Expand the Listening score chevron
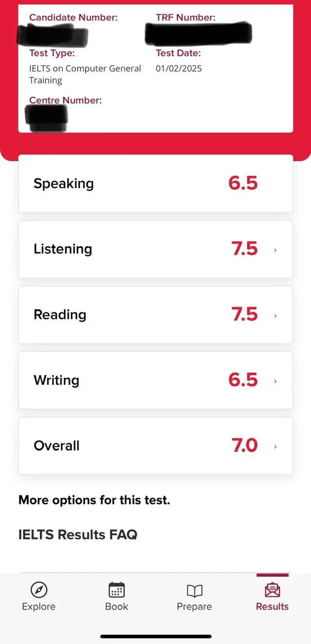The width and height of the screenshot is (311, 644). (x=276, y=250)
